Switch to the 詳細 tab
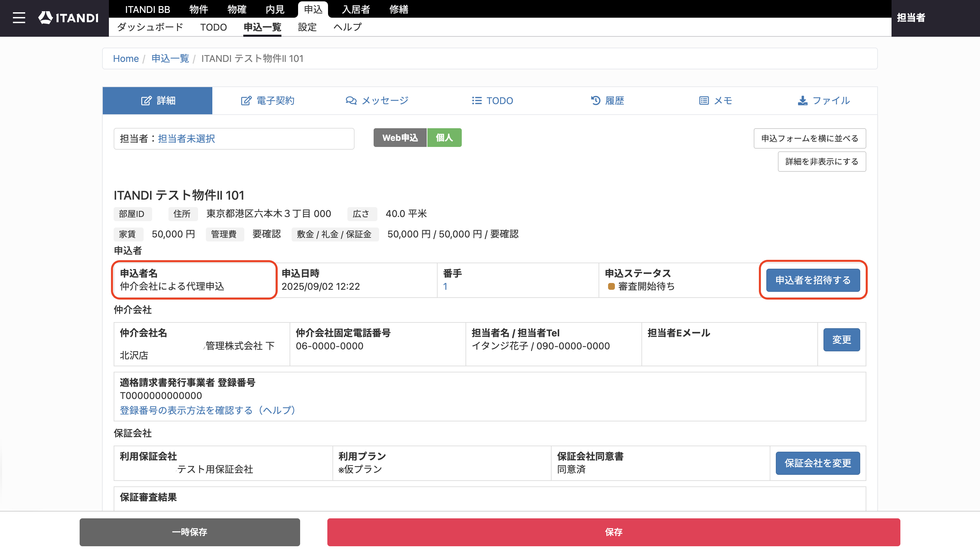The image size is (980, 551). 158,101
